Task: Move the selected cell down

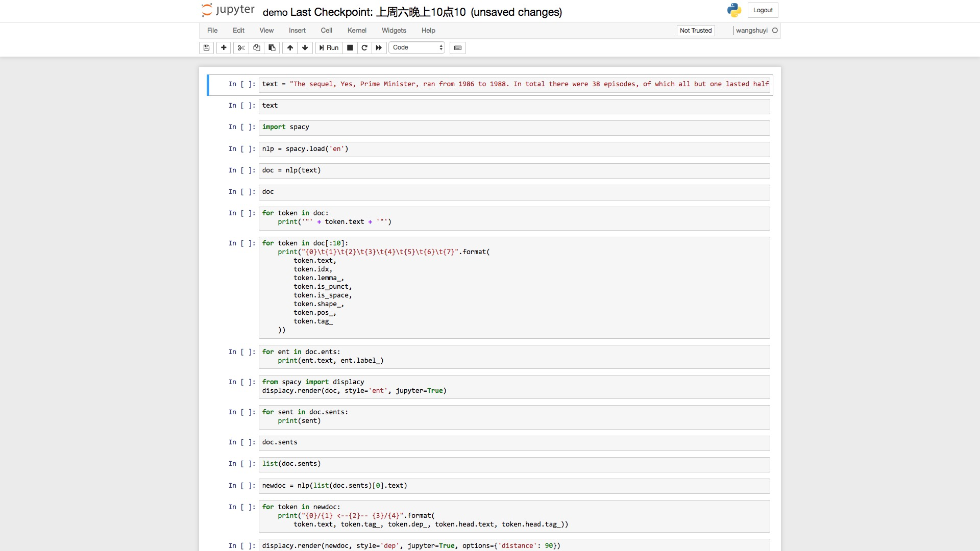Action: pyautogui.click(x=305, y=48)
